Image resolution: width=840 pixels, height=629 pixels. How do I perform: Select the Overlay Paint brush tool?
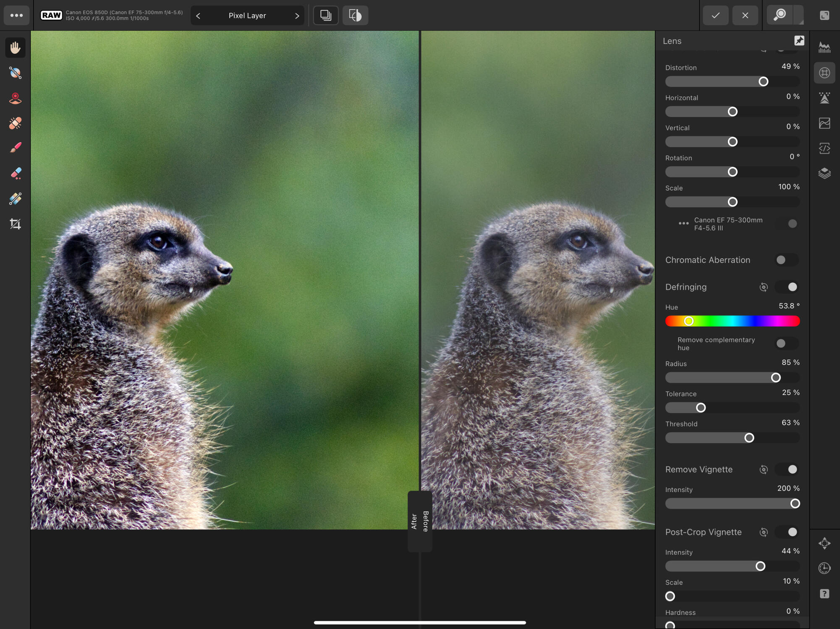click(16, 148)
